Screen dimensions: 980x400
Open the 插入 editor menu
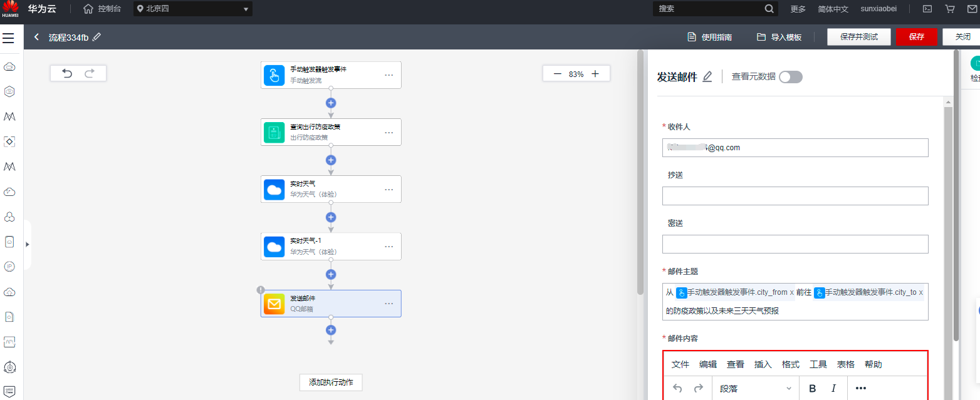tap(763, 364)
